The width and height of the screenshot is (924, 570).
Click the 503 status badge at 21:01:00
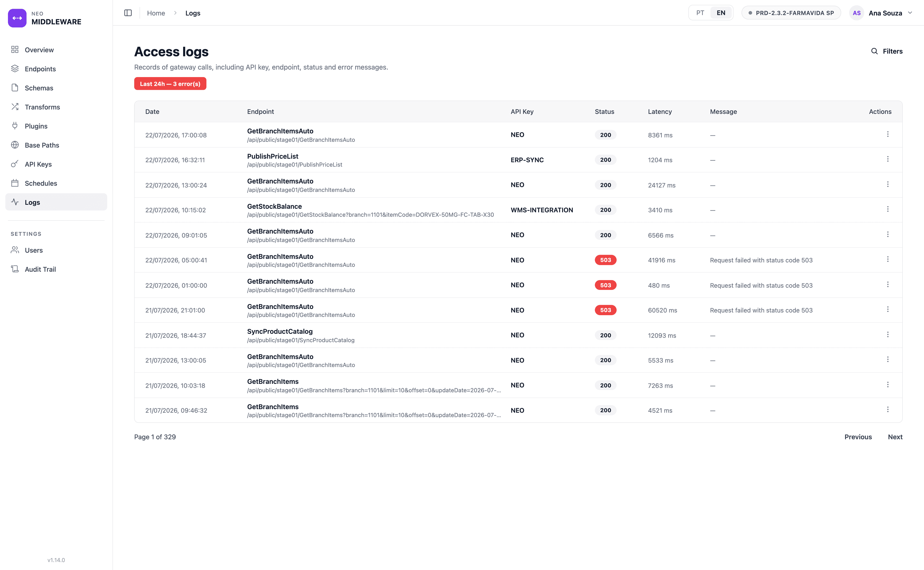coord(606,310)
